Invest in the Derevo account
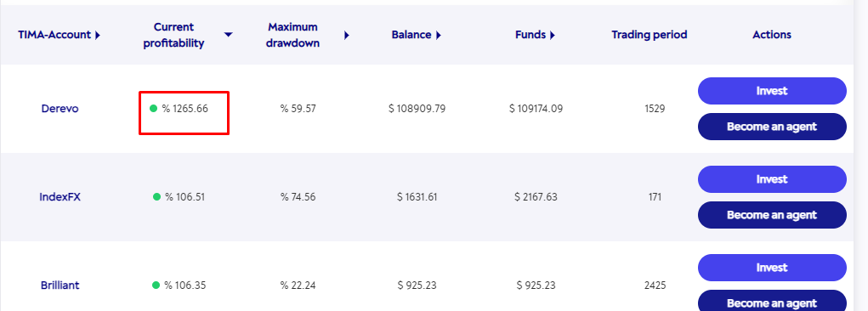Viewport: 868px width, 311px height. click(772, 91)
